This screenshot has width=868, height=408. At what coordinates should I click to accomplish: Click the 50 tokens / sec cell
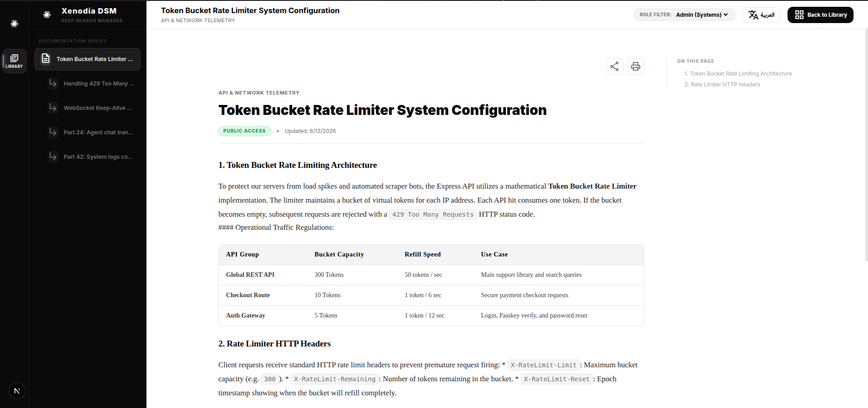(423, 275)
